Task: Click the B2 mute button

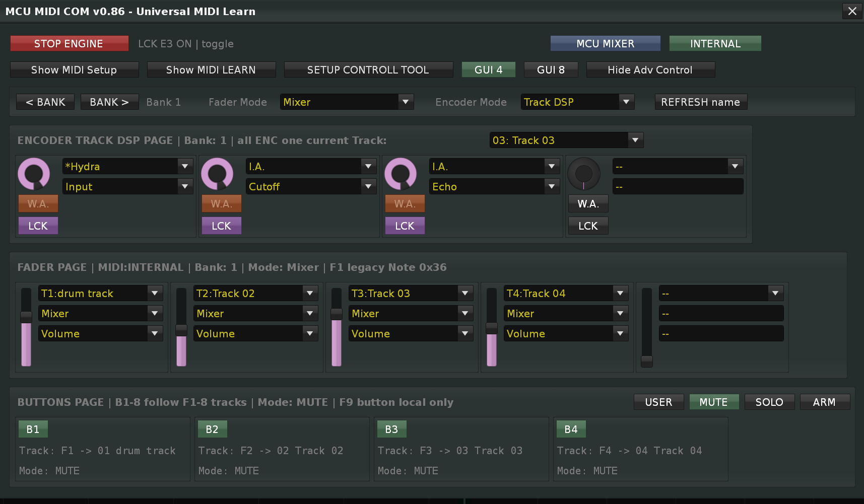Action: coord(213,429)
